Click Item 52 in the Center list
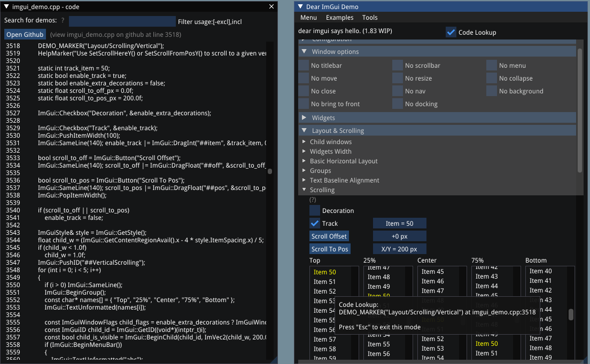 pyautogui.click(x=432, y=339)
